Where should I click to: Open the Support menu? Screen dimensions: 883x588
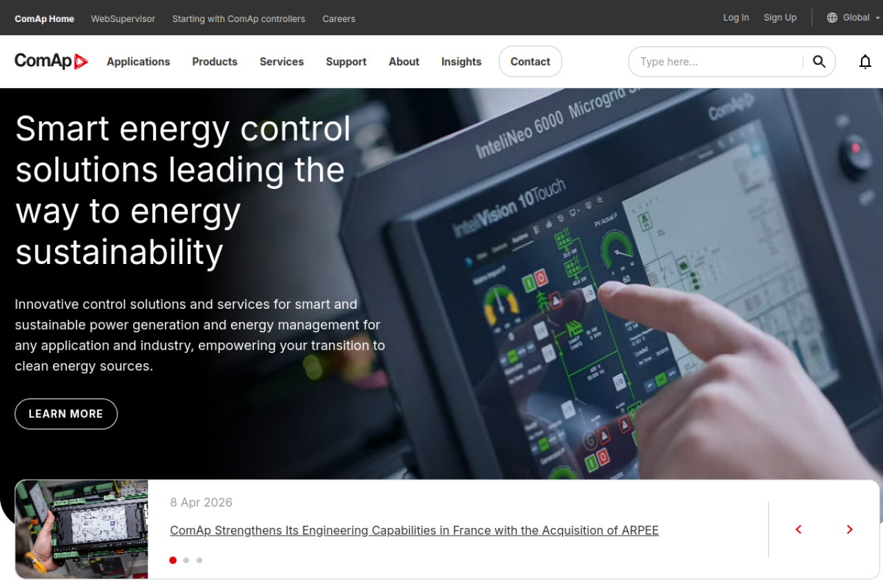346,61
